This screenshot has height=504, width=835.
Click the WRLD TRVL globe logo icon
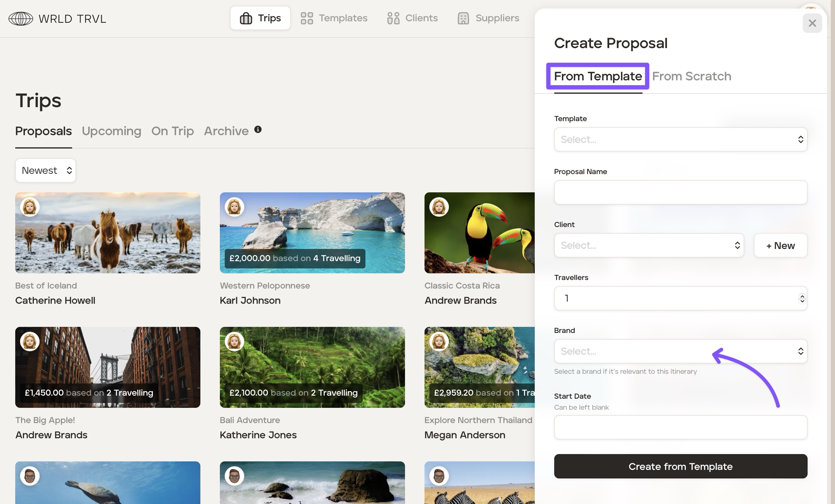[21, 19]
